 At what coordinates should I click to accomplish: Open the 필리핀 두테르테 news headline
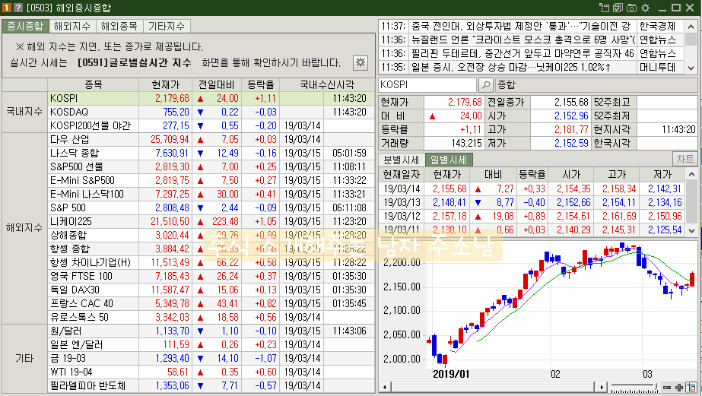pyautogui.click(x=523, y=54)
